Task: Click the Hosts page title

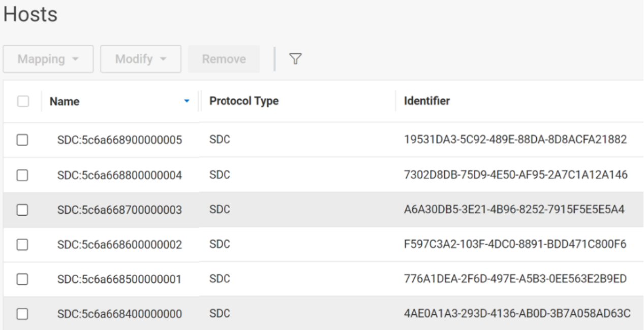Action: pos(31,15)
